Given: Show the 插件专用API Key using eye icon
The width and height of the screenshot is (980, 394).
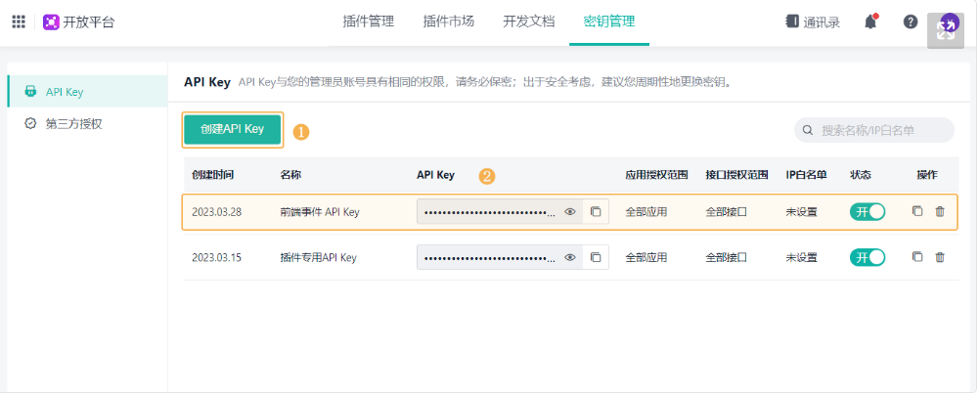Looking at the screenshot, I should pyautogui.click(x=570, y=257).
